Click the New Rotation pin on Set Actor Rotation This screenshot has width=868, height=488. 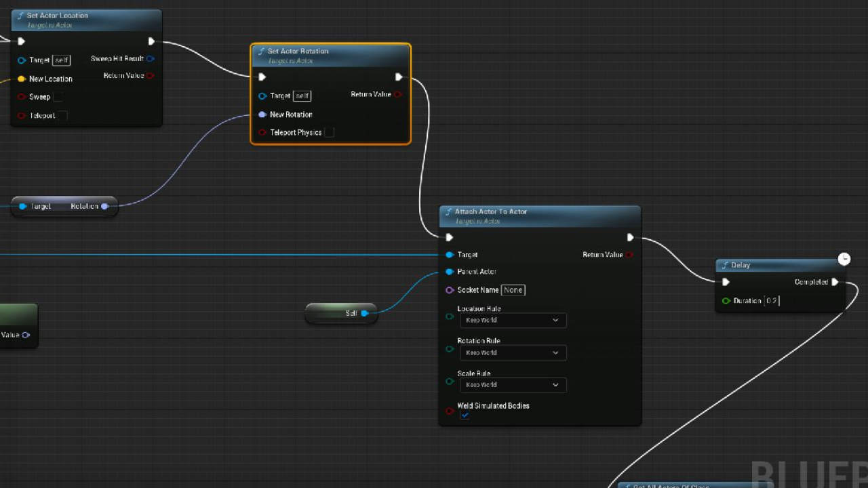[x=262, y=115]
